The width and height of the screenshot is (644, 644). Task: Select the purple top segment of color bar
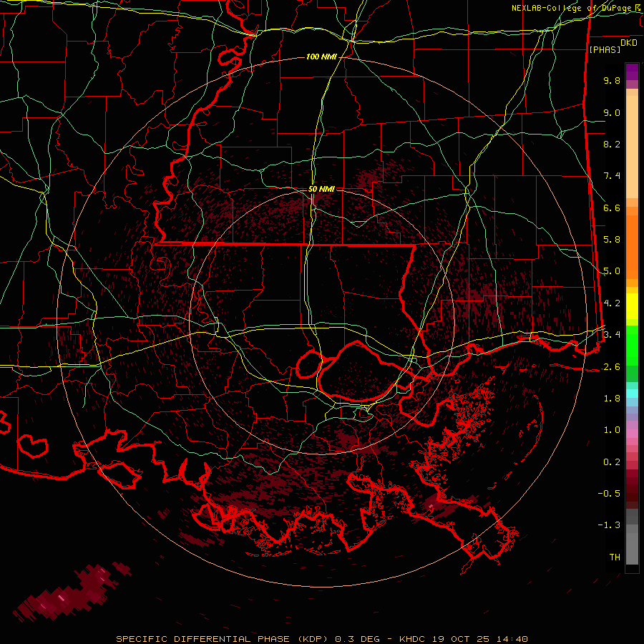point(632,72)
